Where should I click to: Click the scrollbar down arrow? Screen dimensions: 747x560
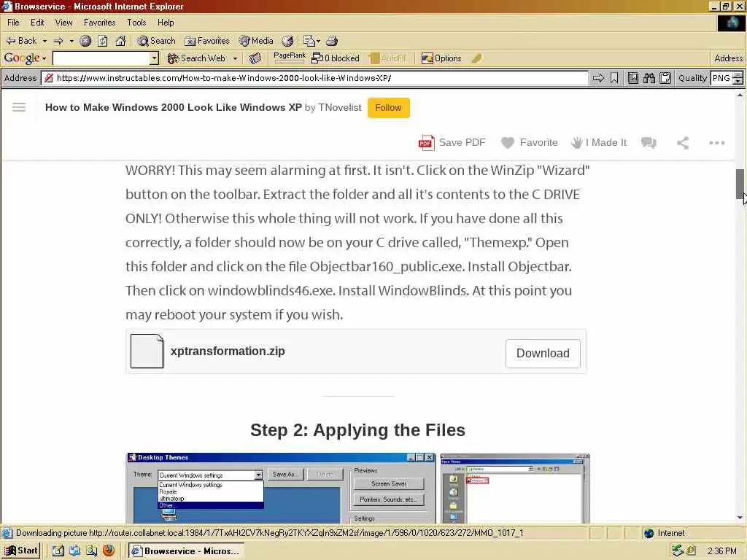tap(740, 518)
